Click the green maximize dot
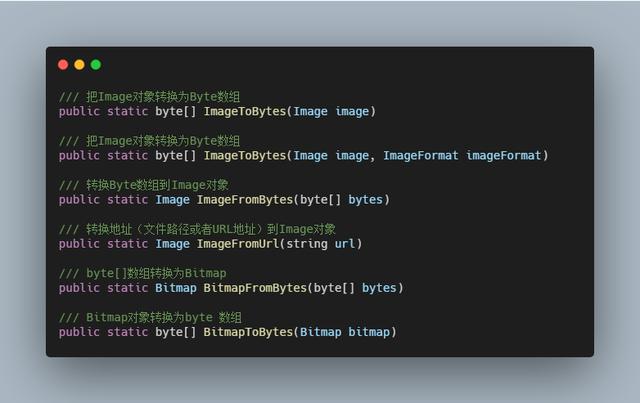This screenshot has width=640, height=403. (96, 65)
